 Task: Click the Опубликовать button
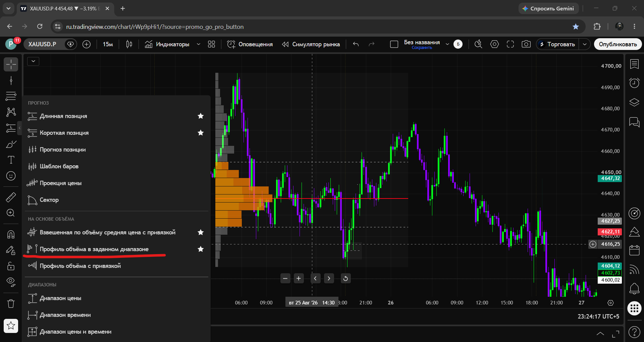pos(618,44)
